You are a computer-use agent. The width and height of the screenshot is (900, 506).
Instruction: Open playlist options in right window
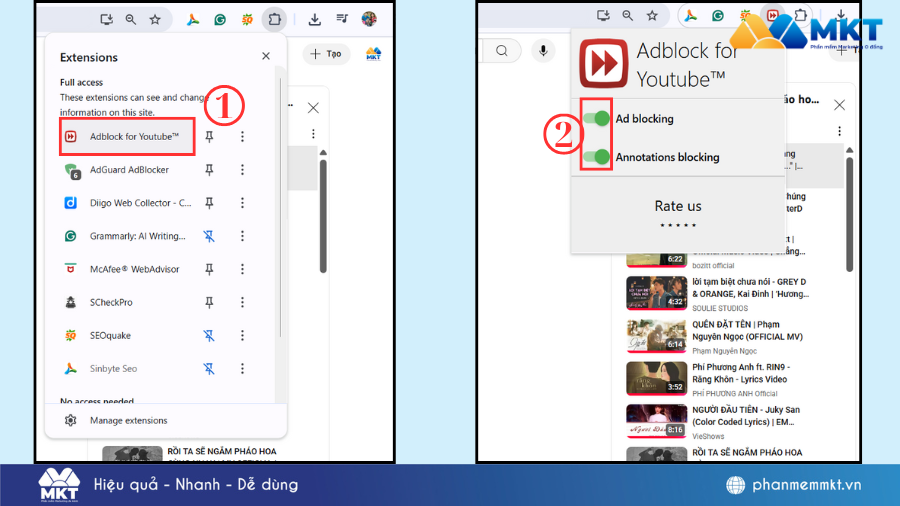pyautogui.click(x=839, y=131)
